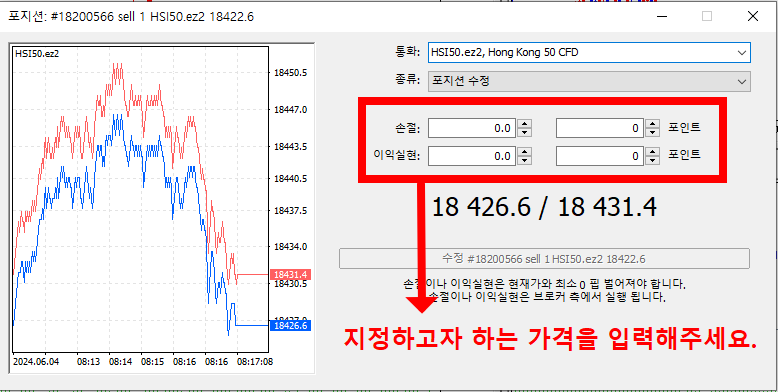Click the 2024.06.04 date axis label
This screenshot has height=392, width=778.
point(36,361)
